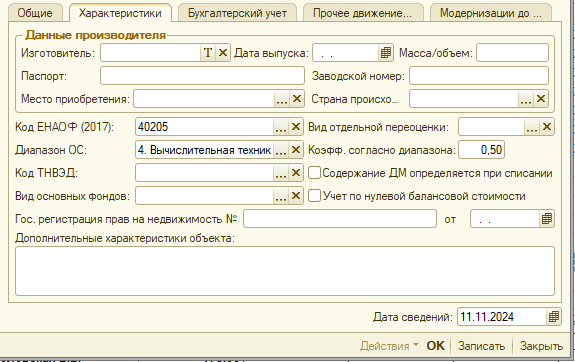Click into the Изготовитель input field
This screenshot has height=362, width=575.
click(150, 53)
